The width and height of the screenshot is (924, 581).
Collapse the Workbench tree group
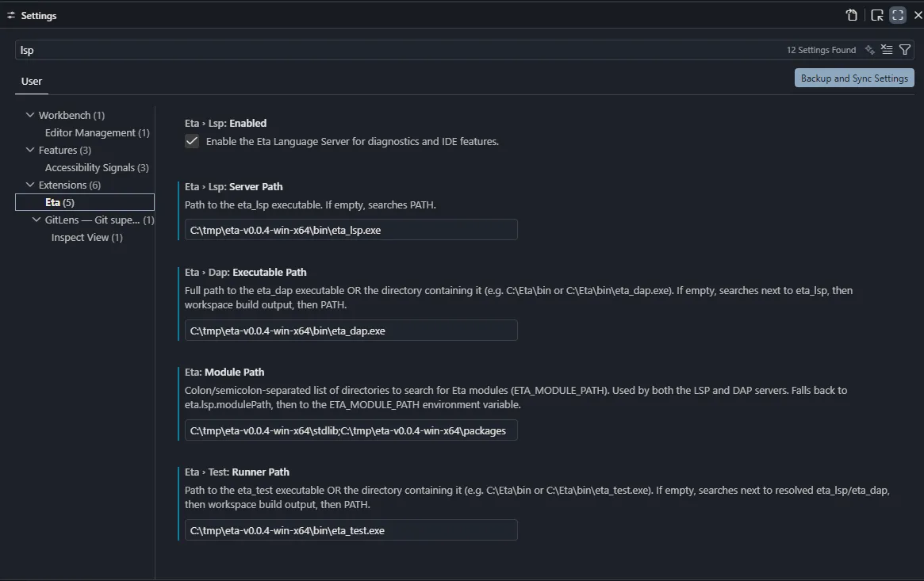pos(30,115)
